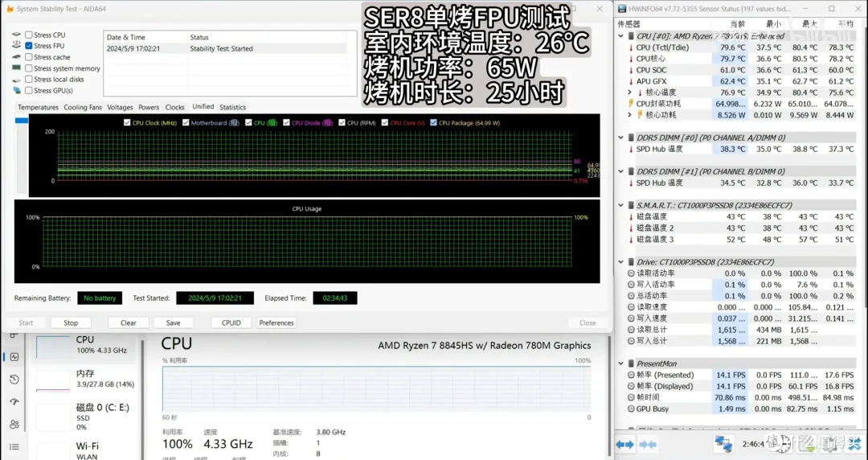868x460 pixels.
Task: Click icon next to Stress system memory
Action: [17, 68]
